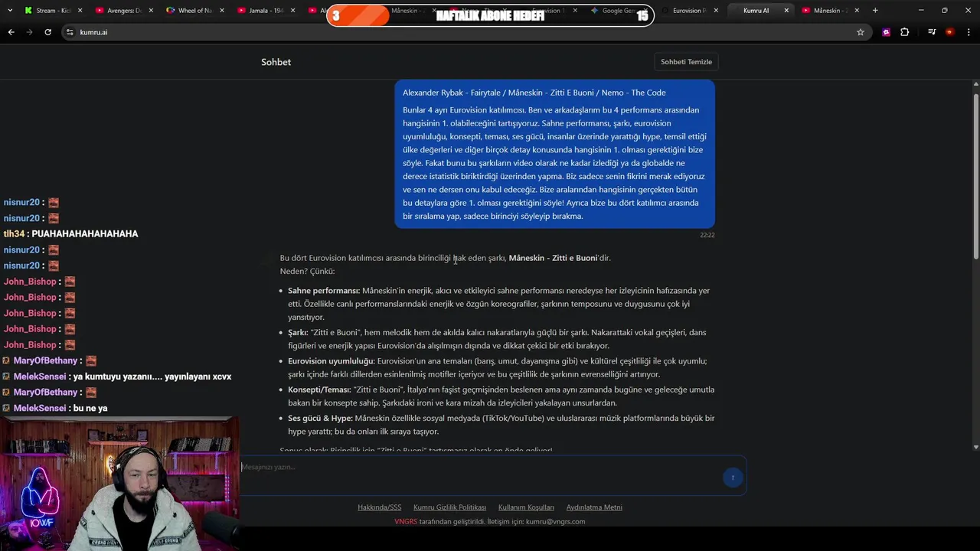Close the Avengers tab
Viewport: 980px width, 551px height.
pyautogui.click(x=150, y=11)
